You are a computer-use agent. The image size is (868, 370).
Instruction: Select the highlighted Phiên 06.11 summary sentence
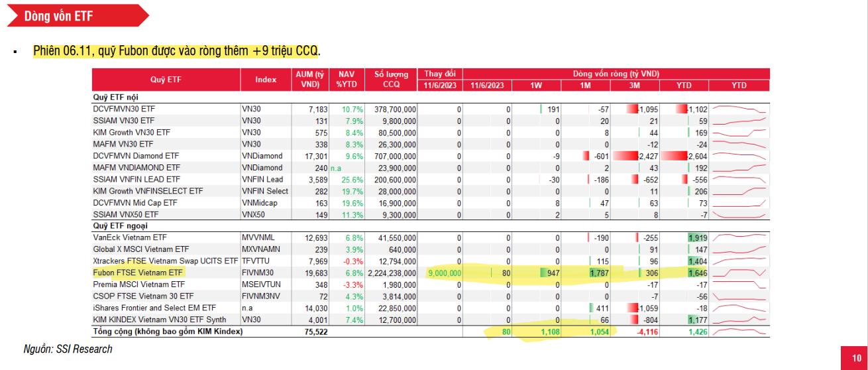click(x=176, y=51)
